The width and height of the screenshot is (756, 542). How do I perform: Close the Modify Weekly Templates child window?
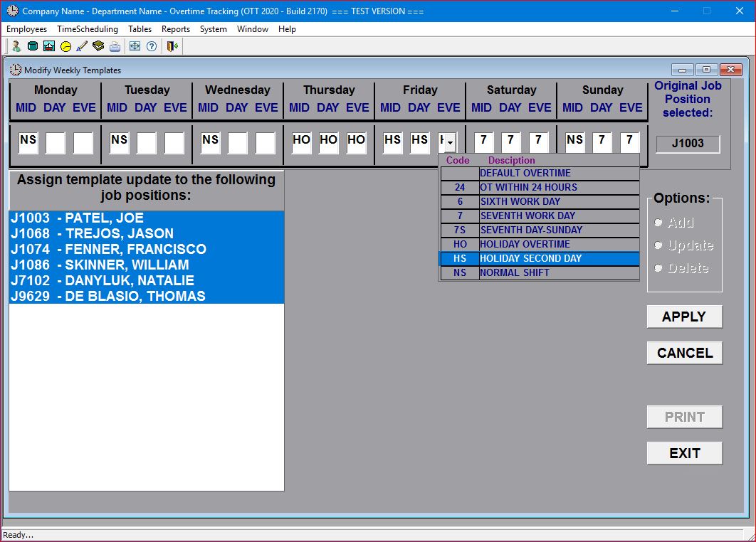[731, 70]
